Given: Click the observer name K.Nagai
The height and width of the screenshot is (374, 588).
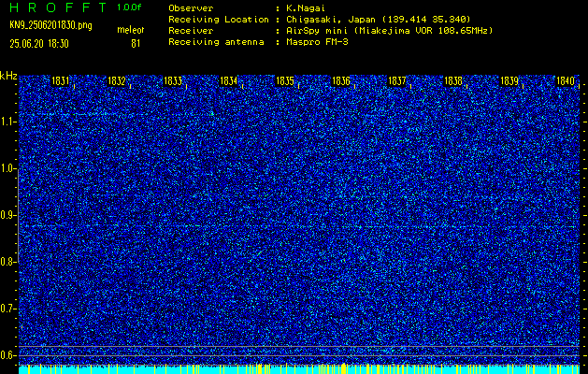Looking at the screenshot, I should tap(306, 7).
